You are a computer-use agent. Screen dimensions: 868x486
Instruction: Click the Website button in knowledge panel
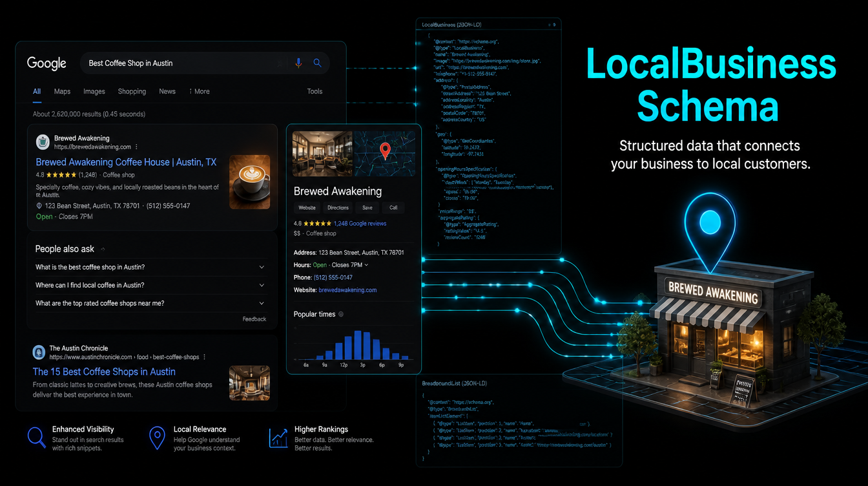point(307,207)
